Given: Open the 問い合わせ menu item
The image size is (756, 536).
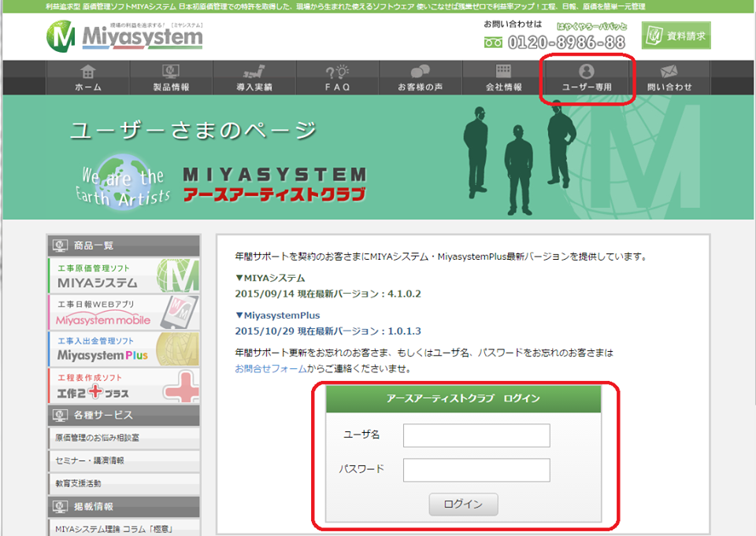Looking at the screenshot, I should coord(669,78).
